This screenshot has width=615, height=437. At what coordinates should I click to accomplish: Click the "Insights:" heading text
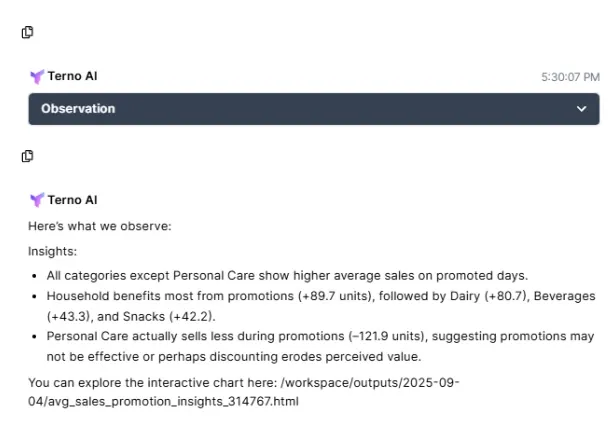[53, 252]
